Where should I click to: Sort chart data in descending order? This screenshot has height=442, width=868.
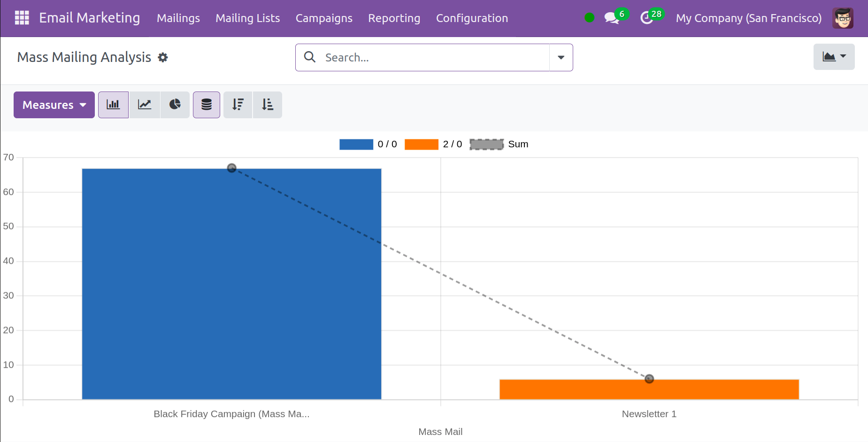click(x=238, y=105)
